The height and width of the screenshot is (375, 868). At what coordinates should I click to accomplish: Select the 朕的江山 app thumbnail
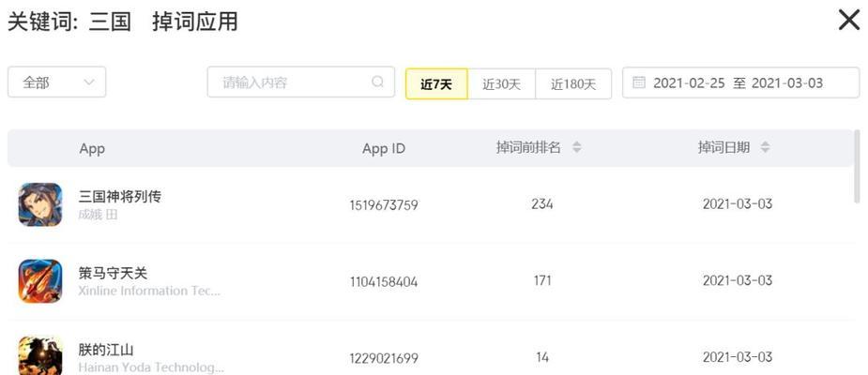[x=39, y=355]
